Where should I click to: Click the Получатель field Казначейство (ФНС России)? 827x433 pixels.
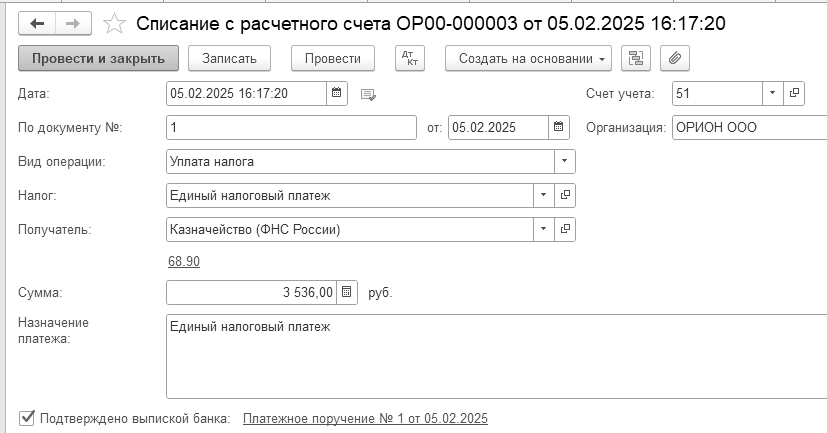350,229
